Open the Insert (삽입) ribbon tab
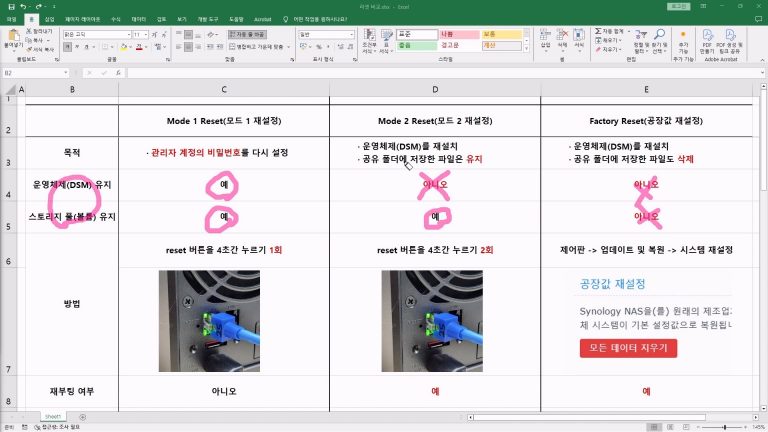This screenshot has width=768, height=432. pos(49,19)
